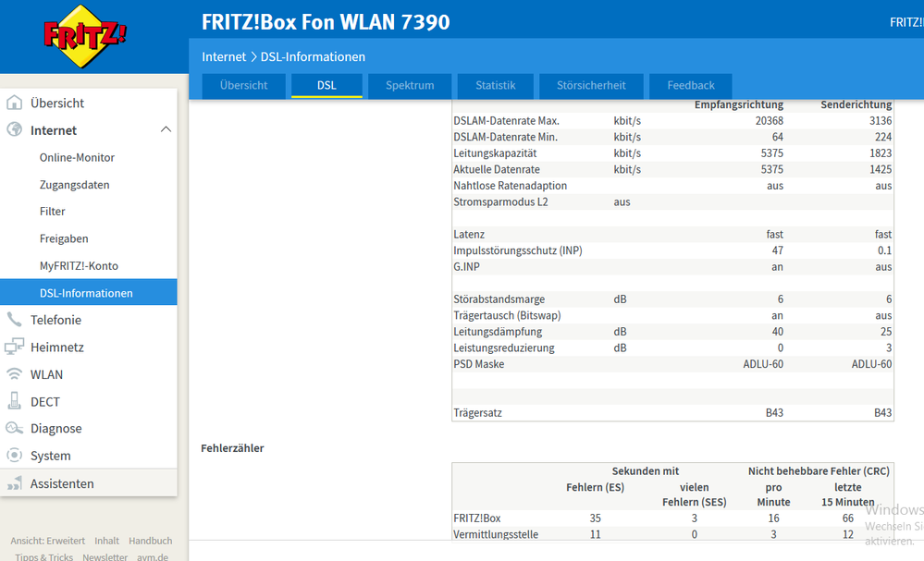Click the Störabstandsmarge row label
Screen dimensions: 924x561
[499, 299]
